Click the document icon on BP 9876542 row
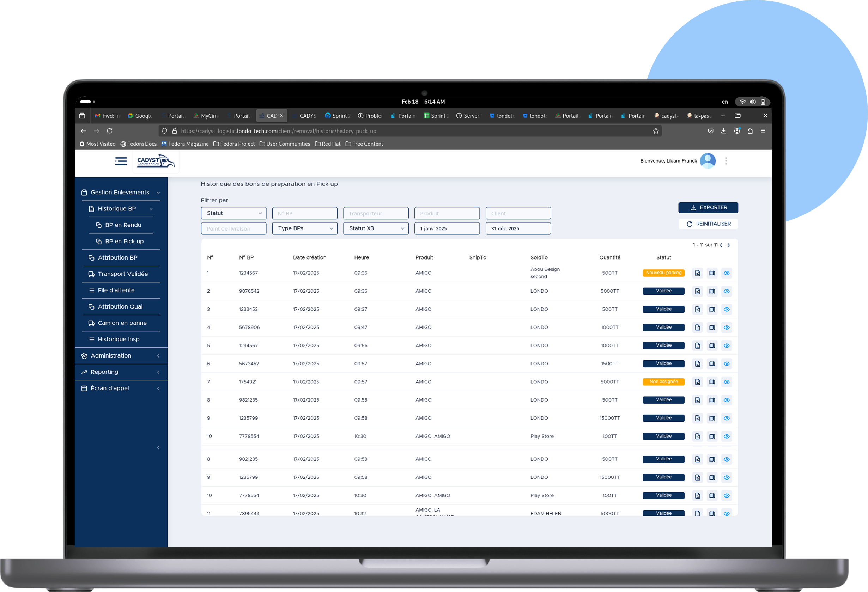The height and width of the screenshot is (592, 868). [x=698, y=291]
